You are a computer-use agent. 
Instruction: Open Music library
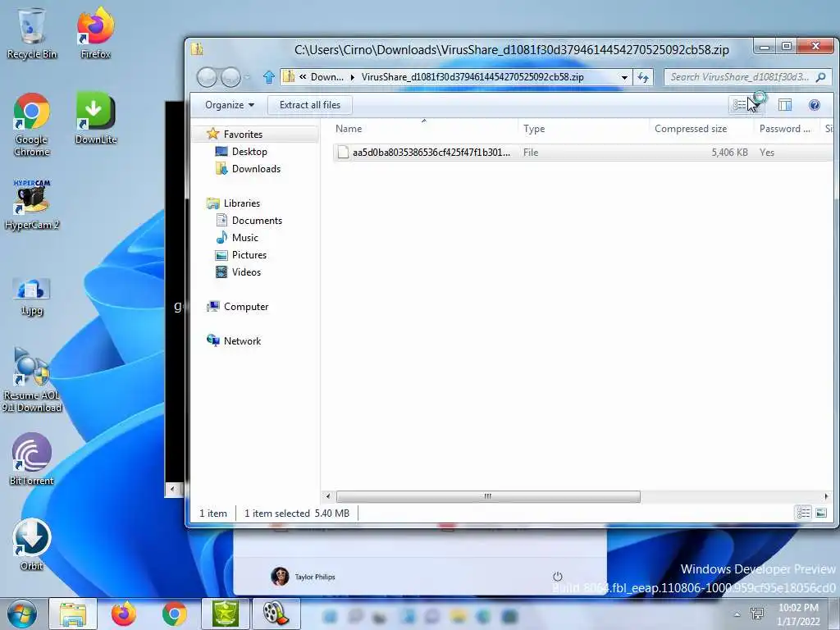244,237
